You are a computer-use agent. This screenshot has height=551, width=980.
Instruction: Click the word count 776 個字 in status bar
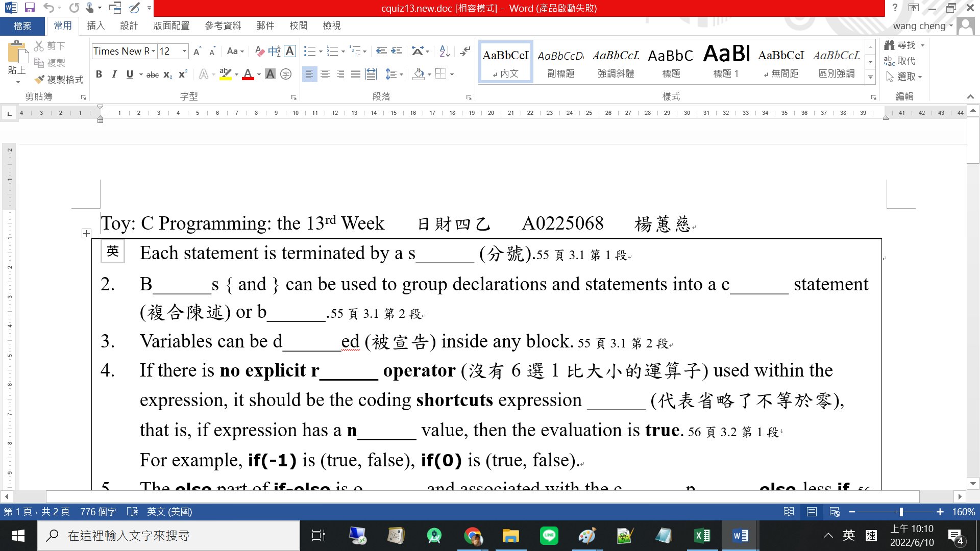point(98,512)
